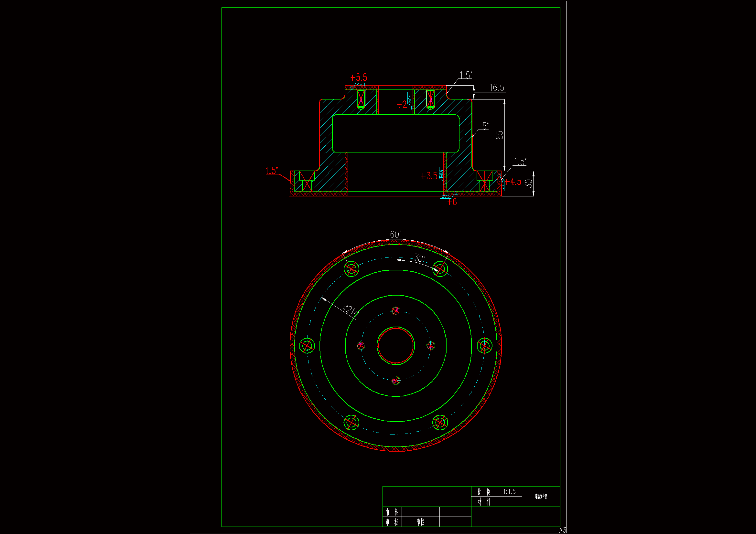Click the 85 vertical dimension text
Image resolution: width=756 pixels, height=534 pixels.
(500, 135)
